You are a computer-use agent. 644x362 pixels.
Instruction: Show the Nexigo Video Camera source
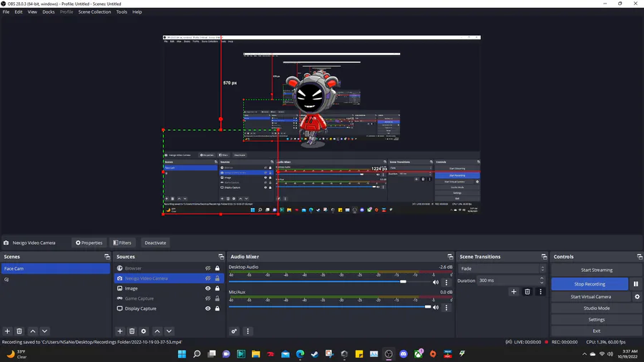tap(208, 278)
